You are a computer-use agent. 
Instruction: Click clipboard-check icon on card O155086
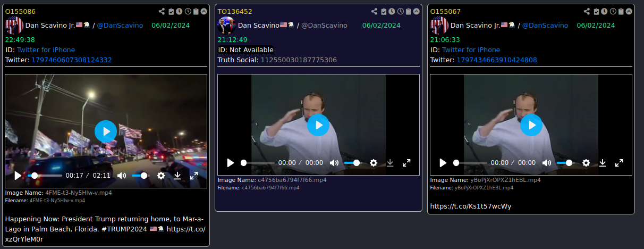coord(171,11)
